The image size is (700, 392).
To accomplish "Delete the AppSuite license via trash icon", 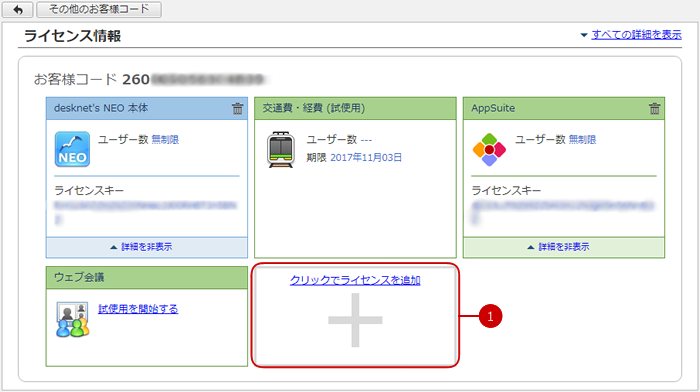I will (x=654, y=108).
